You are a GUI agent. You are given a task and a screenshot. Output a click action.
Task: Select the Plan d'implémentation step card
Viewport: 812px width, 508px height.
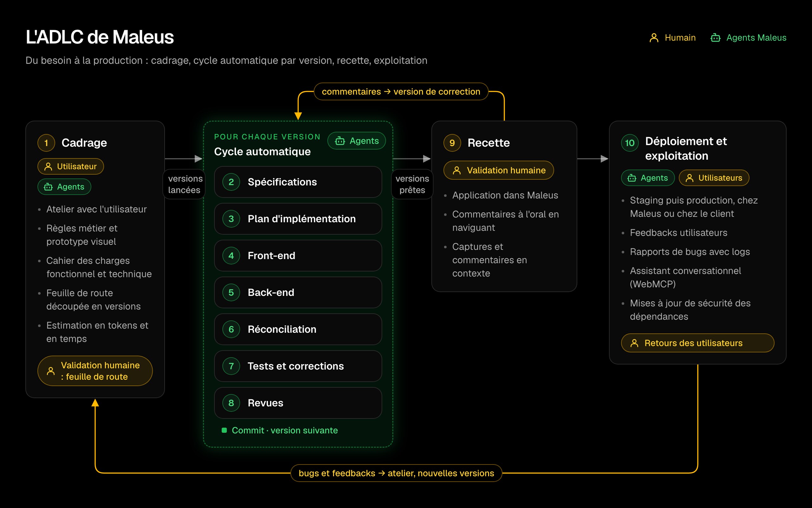pos(298,219)
